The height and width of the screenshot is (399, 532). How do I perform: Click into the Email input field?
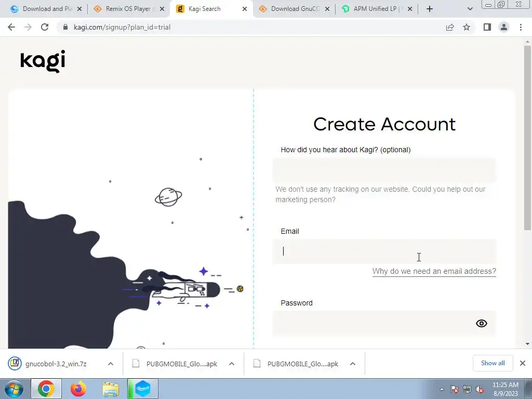[x=384, y=251]
